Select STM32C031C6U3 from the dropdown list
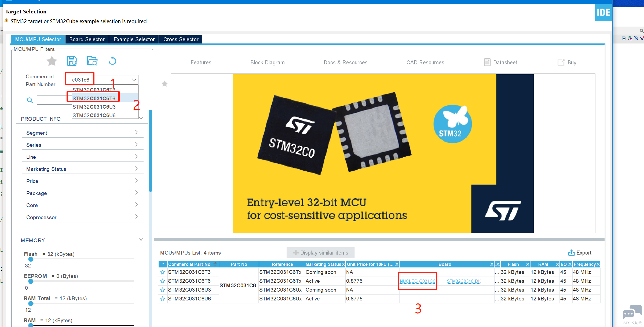The image size is (644, 327). (x=105, y=107)
